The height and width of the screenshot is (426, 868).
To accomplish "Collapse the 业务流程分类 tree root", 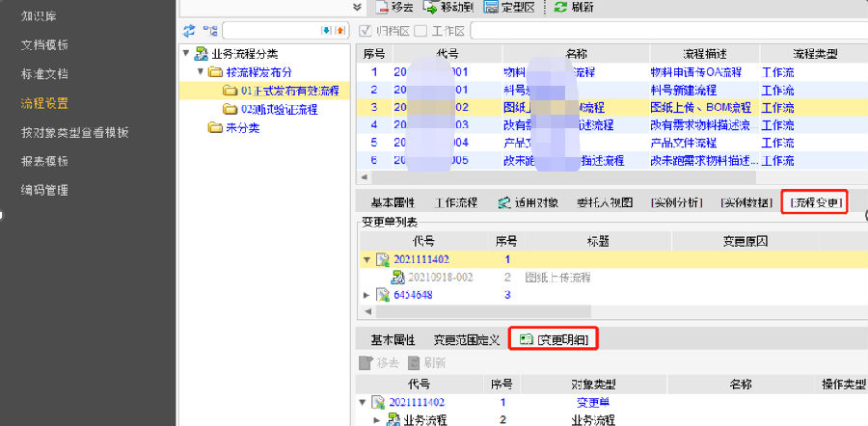I will coord(186,53).
